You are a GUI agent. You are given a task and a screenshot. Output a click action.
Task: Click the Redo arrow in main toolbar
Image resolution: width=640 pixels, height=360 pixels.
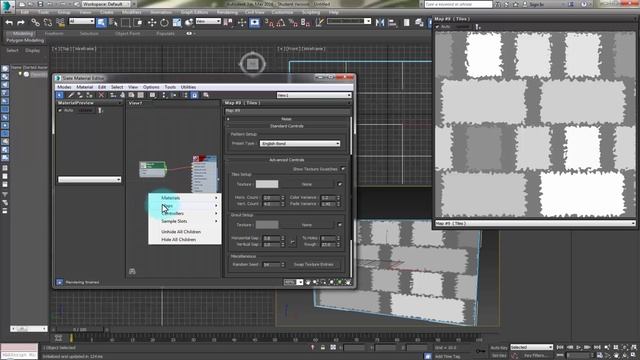[21, 22]
